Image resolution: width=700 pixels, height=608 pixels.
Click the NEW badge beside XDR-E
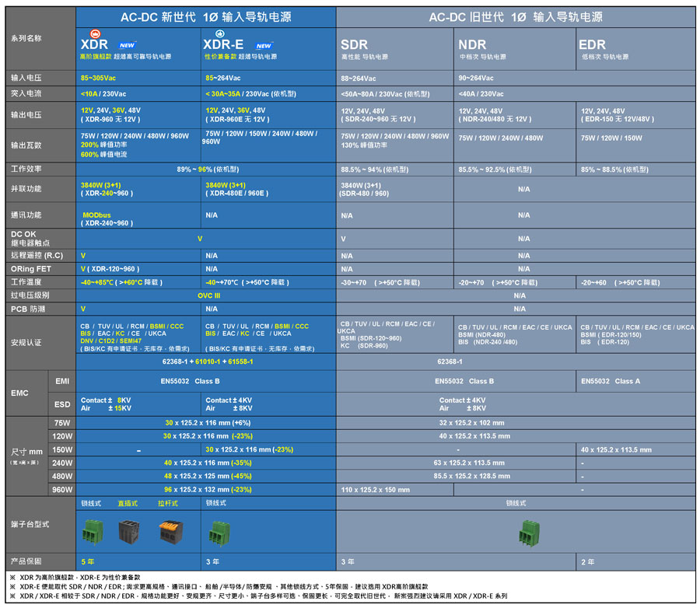click(x=263, y=45)
